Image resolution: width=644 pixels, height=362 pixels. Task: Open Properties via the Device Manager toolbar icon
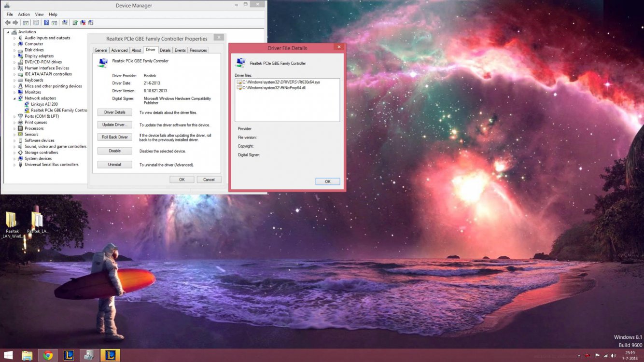(36, 23)
